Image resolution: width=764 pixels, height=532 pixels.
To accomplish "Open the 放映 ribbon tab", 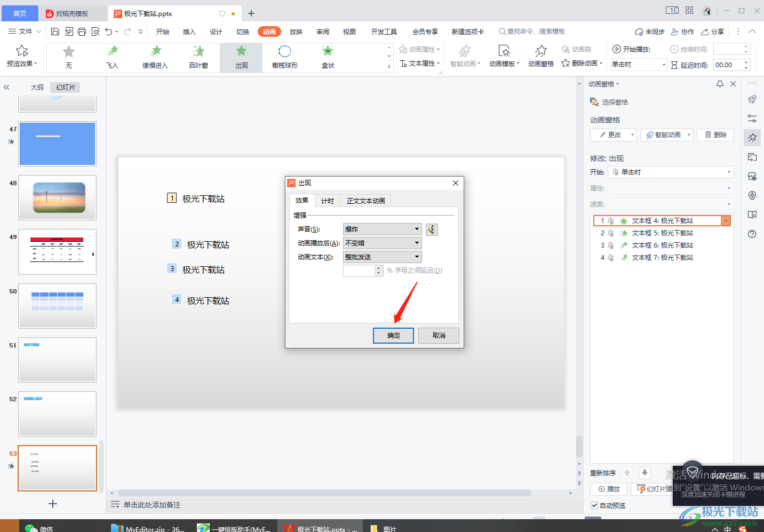I will pyautogui.click(x=296, y=32).
